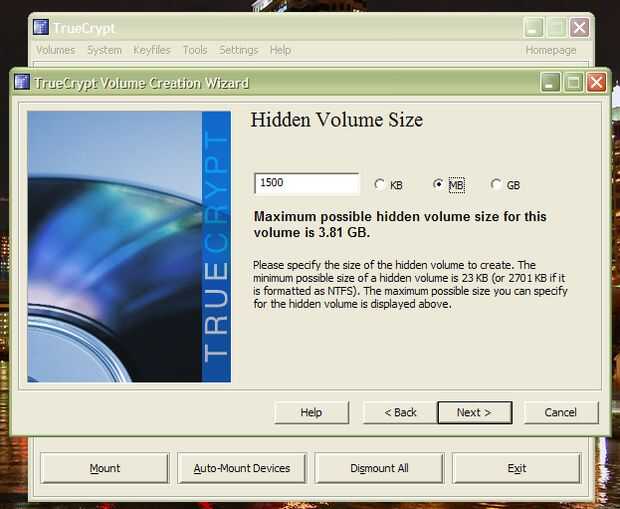Open the Keyfiles menu in TrueCrypt
620x509 pixels.
(152, 50)
